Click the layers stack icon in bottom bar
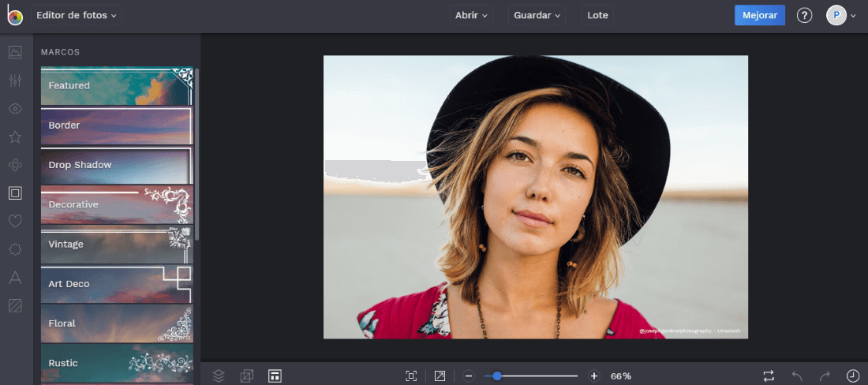The width and height of the screenshot is (868, 385). tap(219, 376)
